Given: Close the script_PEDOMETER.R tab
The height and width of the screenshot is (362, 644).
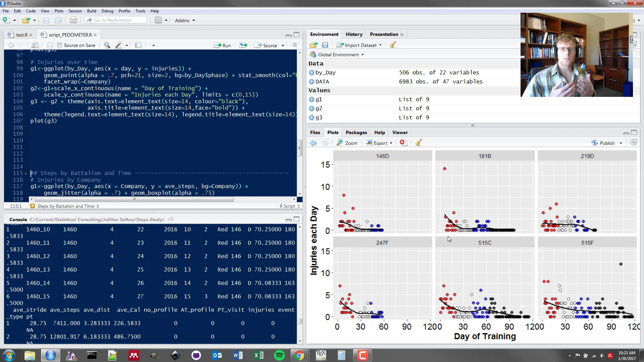Looking at the screenshot, I should [95, 35].
